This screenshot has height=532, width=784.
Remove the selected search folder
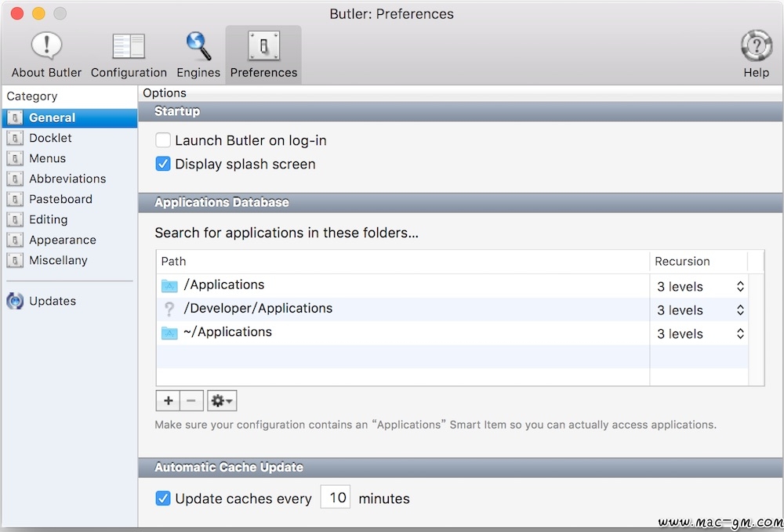191,400
